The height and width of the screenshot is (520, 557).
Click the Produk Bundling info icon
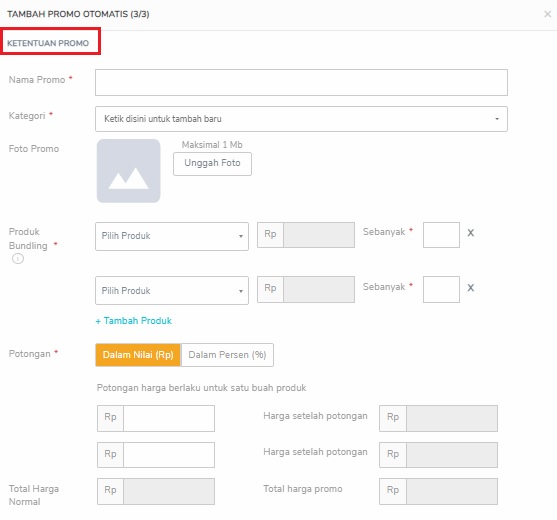tap(18, 259)
